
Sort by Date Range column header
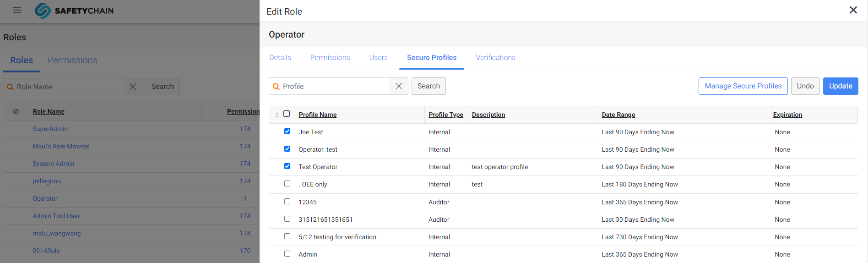[x=618, y=115]
